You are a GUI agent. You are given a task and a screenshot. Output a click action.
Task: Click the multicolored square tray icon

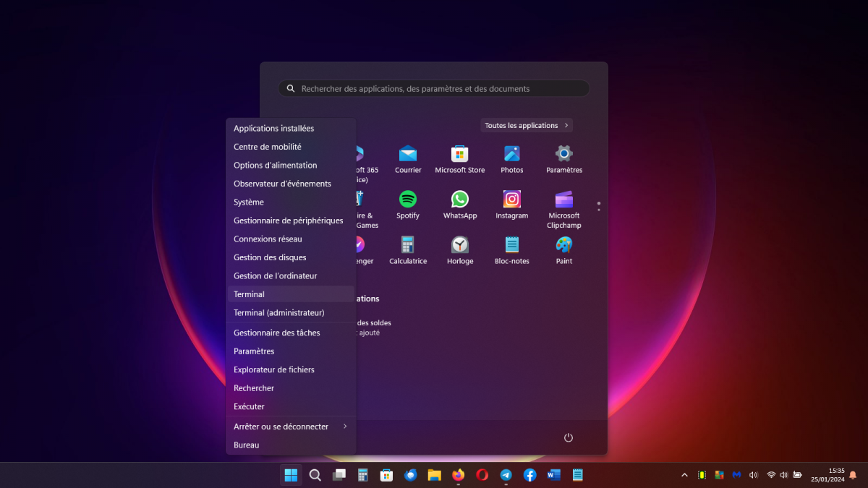pyautogui.click(x=719, y=475)
